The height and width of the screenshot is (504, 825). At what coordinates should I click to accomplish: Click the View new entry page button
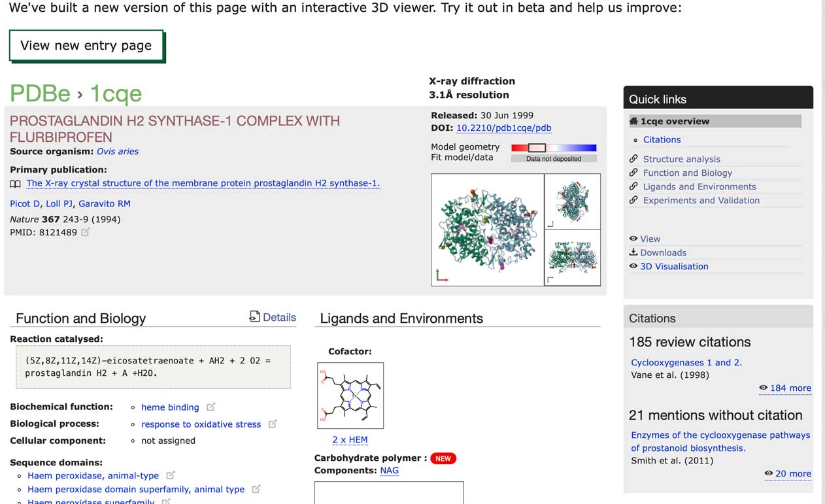(x=86, y=46)
